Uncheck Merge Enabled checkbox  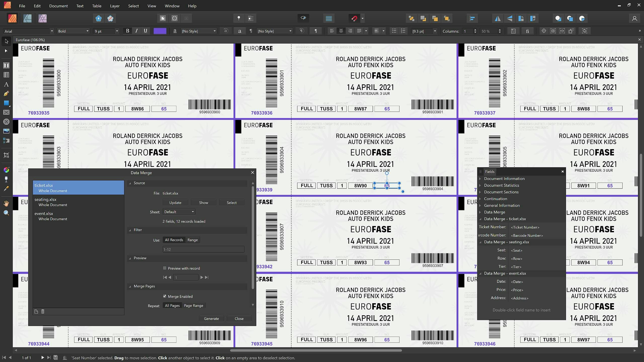165,296
